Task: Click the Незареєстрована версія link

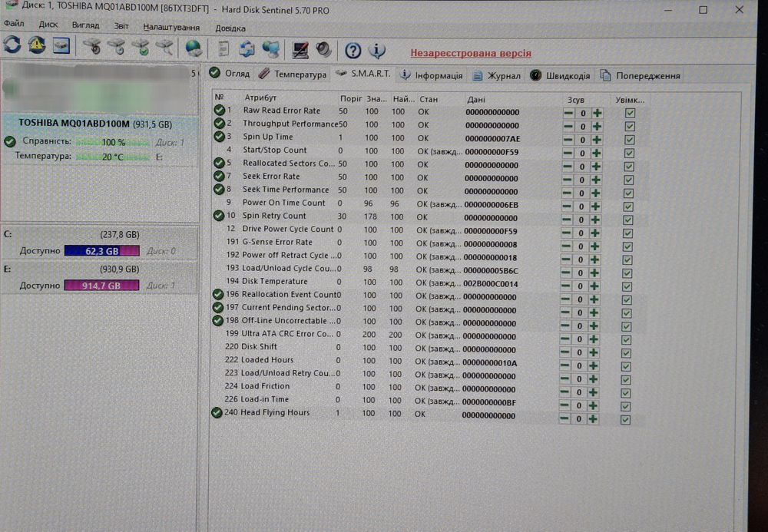Action: pyautogui.click(x=471, y=53)
